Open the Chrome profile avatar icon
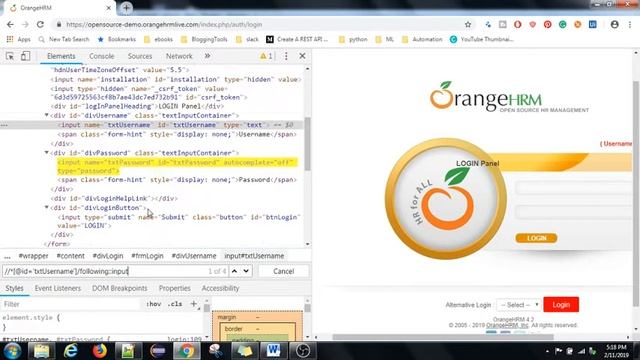640x360 pixels. pos(614,24)
